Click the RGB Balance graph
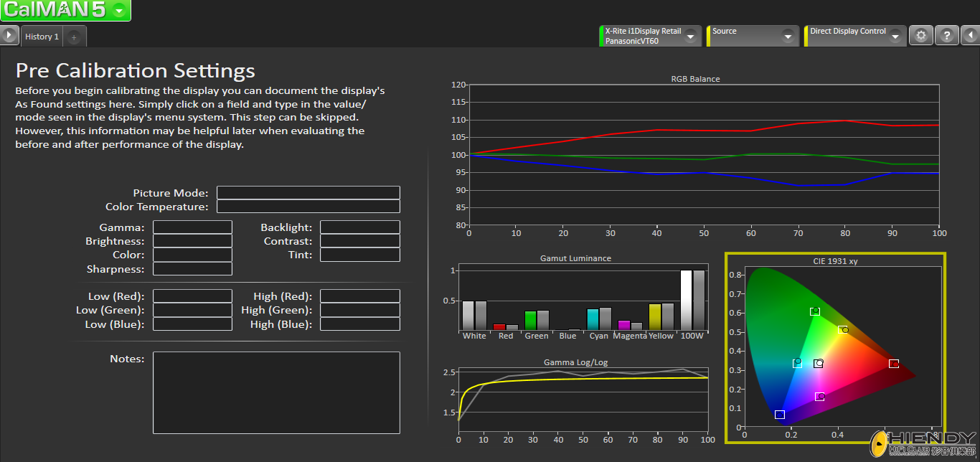This screenshot has height=462, width=980. 703,154
